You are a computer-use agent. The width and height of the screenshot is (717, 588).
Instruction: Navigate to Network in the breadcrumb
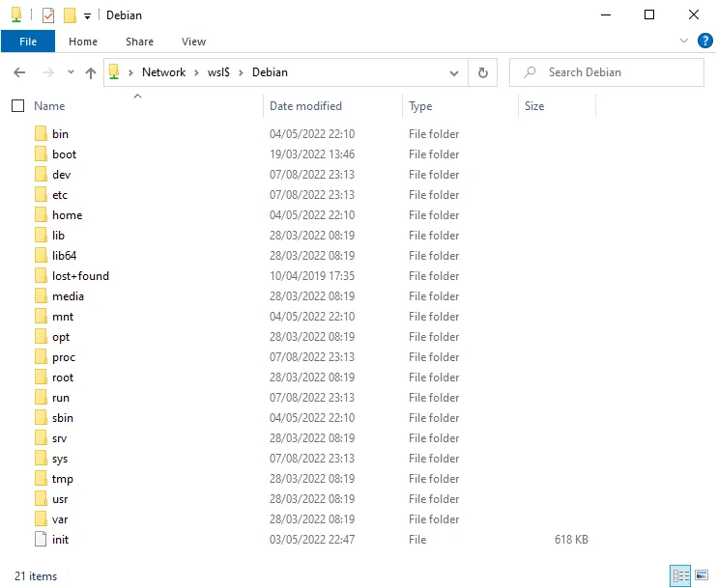point(163,72)
